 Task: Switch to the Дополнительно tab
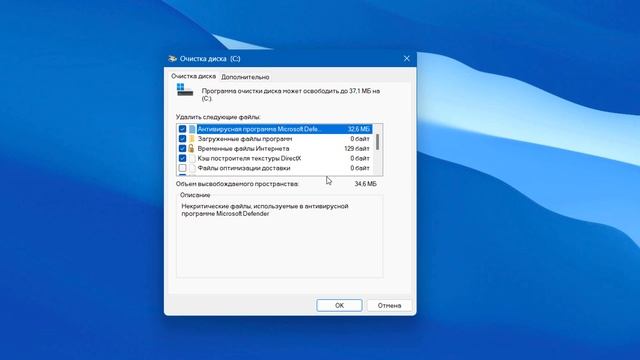click(245, 77)
